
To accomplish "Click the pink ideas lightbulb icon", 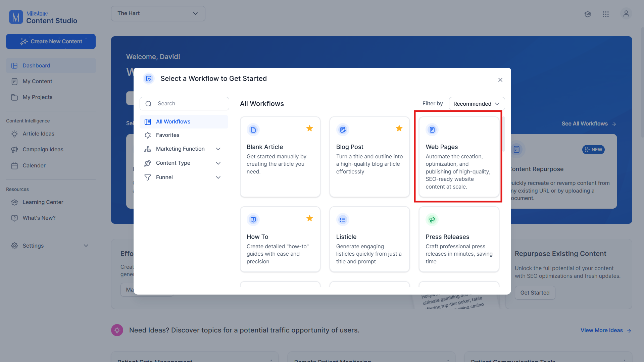I will pos(117,330).
